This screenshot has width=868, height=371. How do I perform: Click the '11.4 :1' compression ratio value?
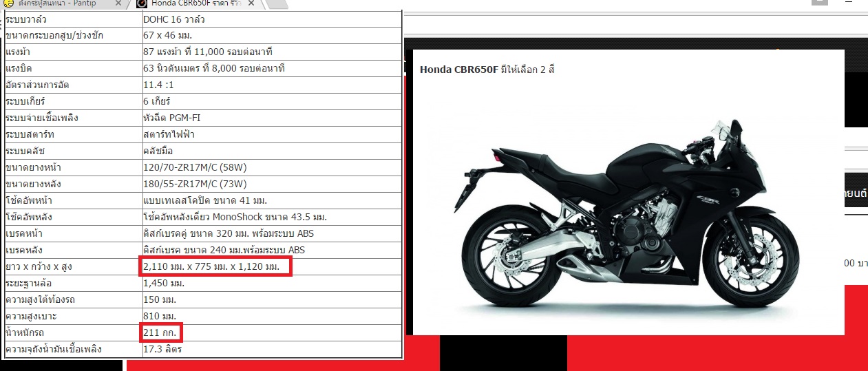(159, 85)
